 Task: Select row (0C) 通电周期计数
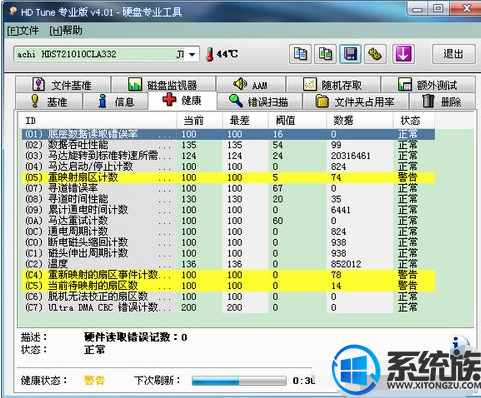point(228,232)
